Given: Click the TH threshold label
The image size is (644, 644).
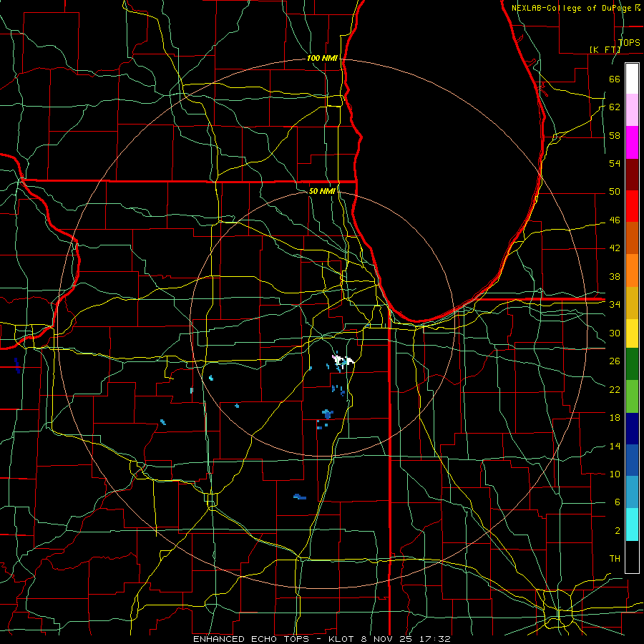Looking at the screenshot, I should (x=615, y=558).
